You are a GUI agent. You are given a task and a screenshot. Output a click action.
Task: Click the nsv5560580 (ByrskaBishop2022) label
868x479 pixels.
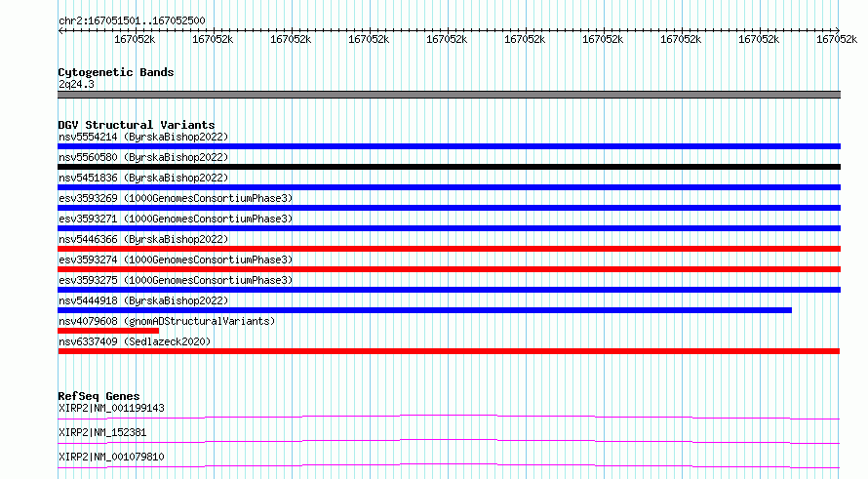[x=143, y=157]
